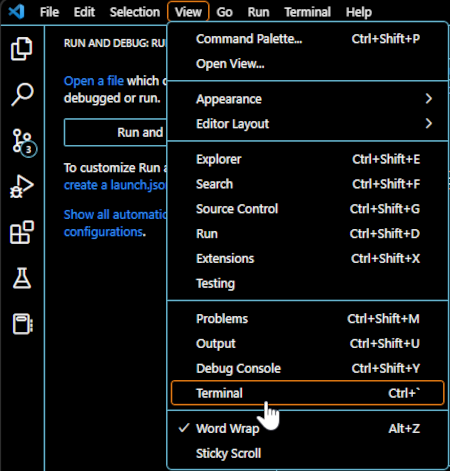Screen dimensions: 450x471
Task: Open the Run menu in menu bar
Action: click(258, 12)
